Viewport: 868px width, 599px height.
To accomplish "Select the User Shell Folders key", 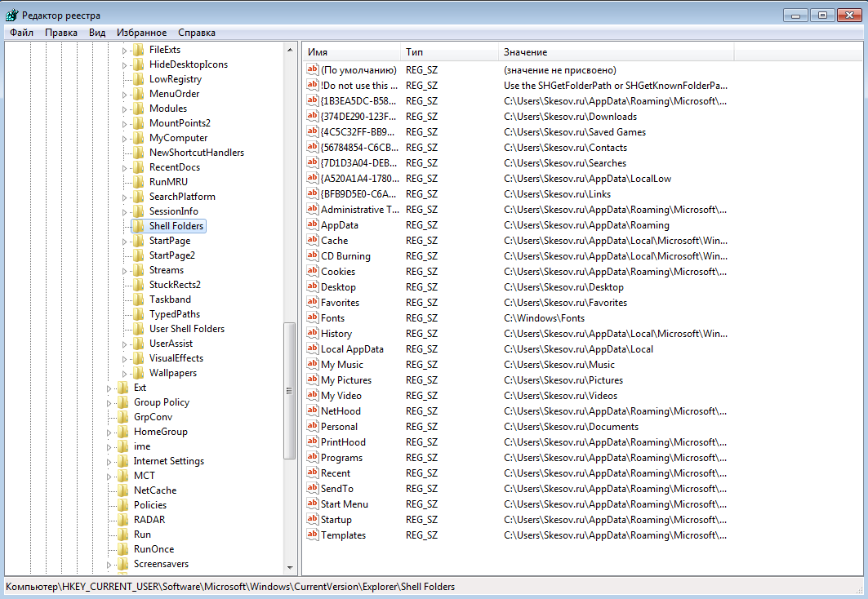I will 186,329.
